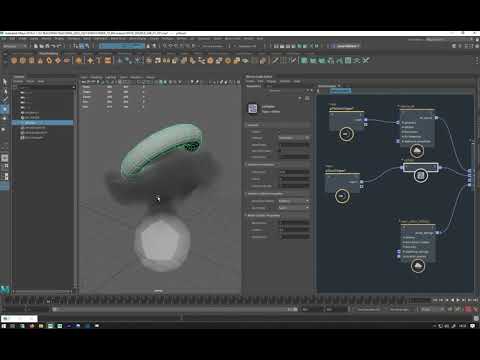This screenshot has width=480, height=360.
Task: Pick the Rotate tool in the toolbox
Action: click(5, 118)
